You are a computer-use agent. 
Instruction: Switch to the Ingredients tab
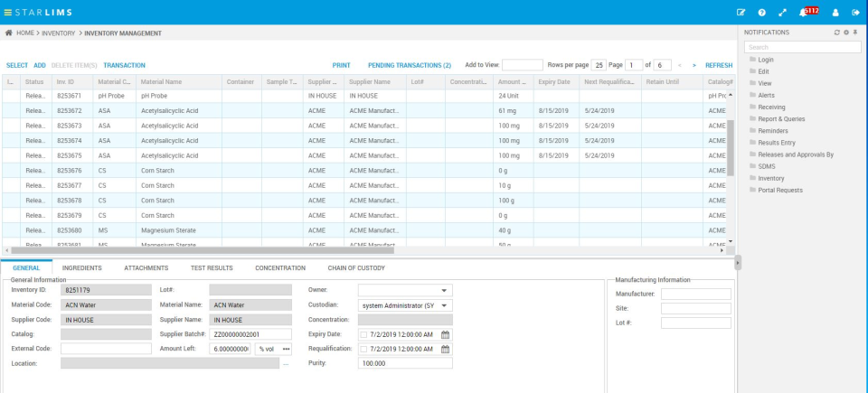click(x=82, y=268)
